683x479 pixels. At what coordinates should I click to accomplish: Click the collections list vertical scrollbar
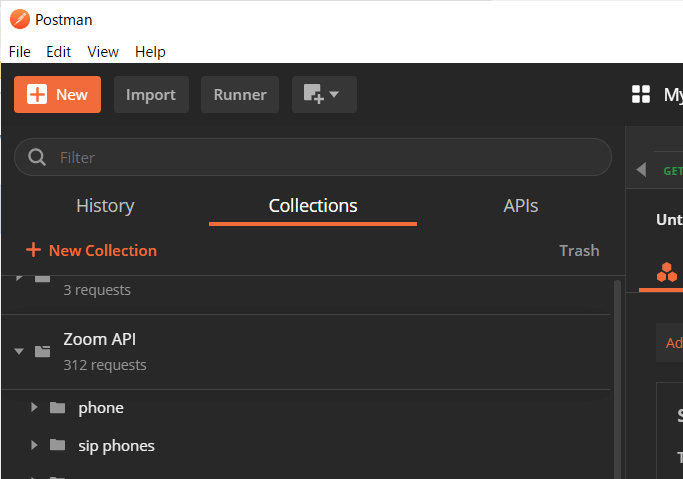tap(617, 379)
